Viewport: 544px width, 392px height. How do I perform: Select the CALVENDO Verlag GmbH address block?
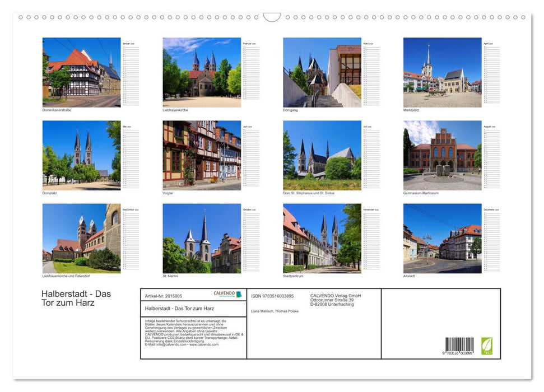[x=336, y=300]
